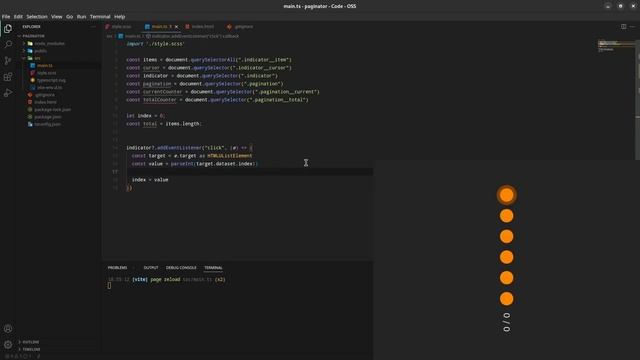The height and width of the screenshot is (360, 640).
Task: Click the terminal input cursor line
Action: pos(109,286)
